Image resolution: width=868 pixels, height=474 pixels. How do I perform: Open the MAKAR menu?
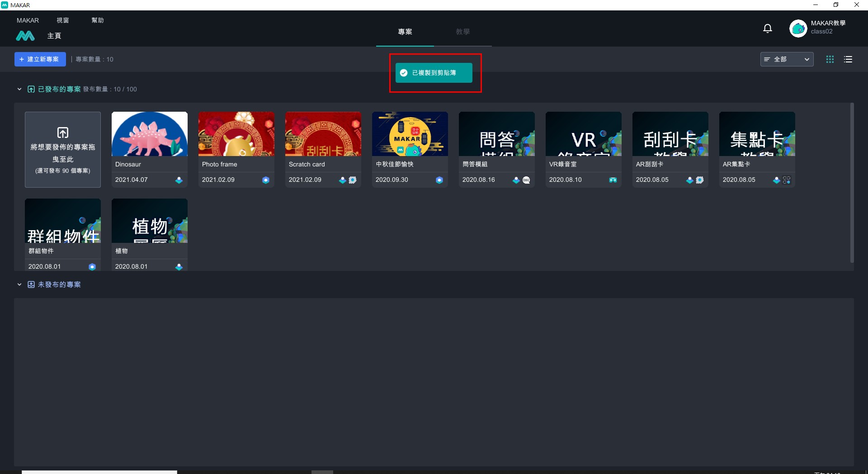[28, 20]
